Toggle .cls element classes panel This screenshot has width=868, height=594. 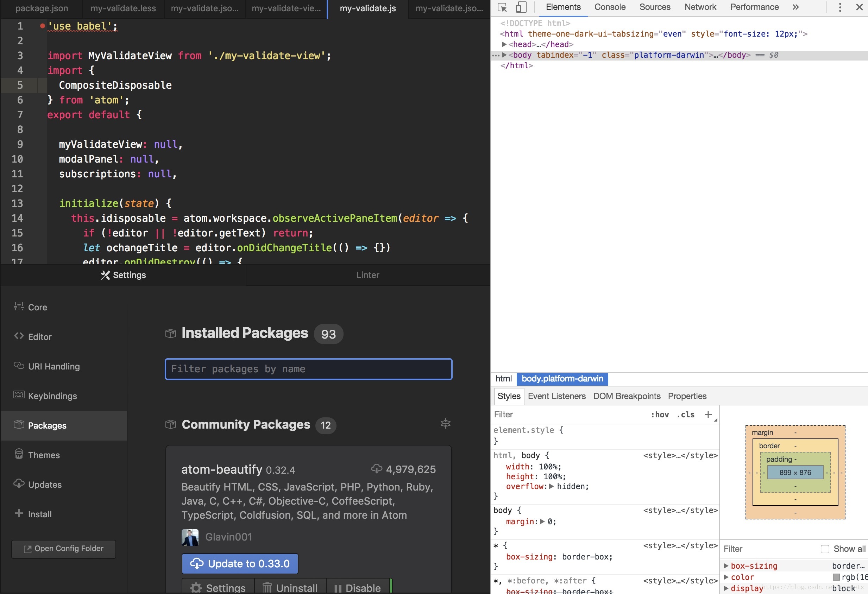point(686,415)
